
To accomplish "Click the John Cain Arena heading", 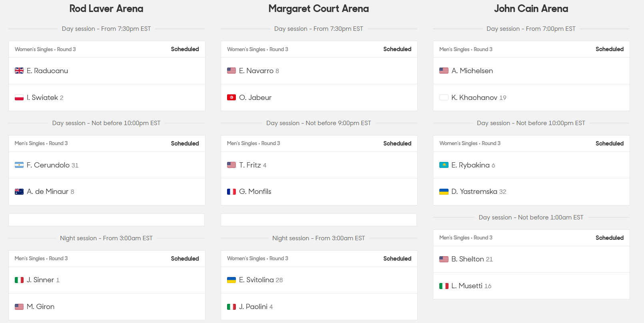I will click(x=531, y=9).
